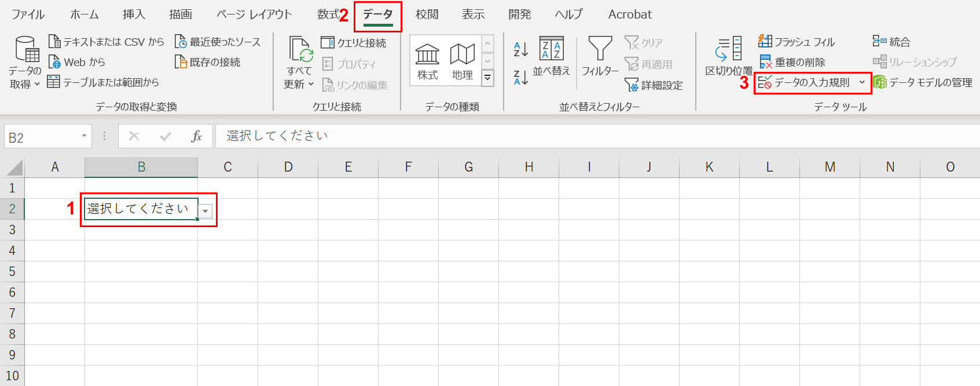This screenshot has width=980, height=386.
Task: Select row 5 header
Action: tap(12, 271)
